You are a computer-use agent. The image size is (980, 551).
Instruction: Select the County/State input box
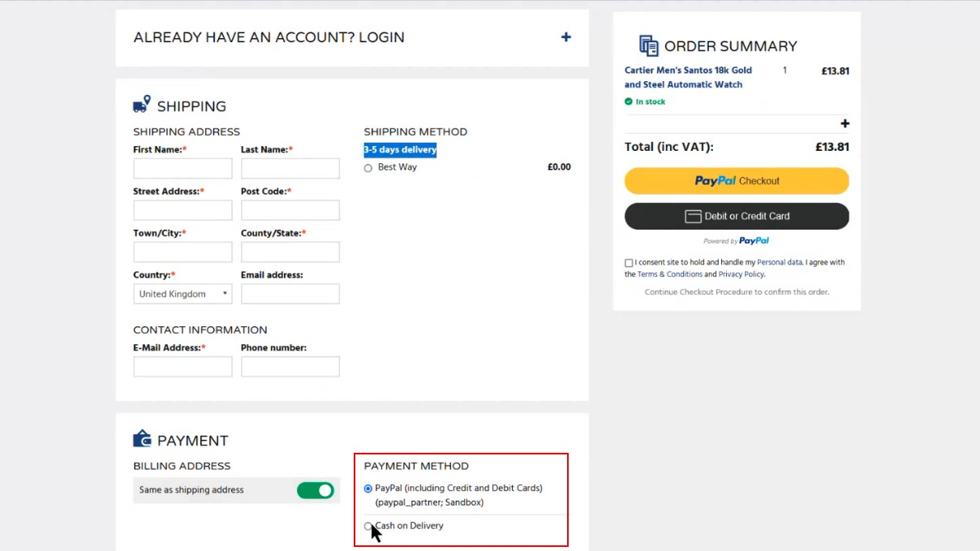[290, 252]
